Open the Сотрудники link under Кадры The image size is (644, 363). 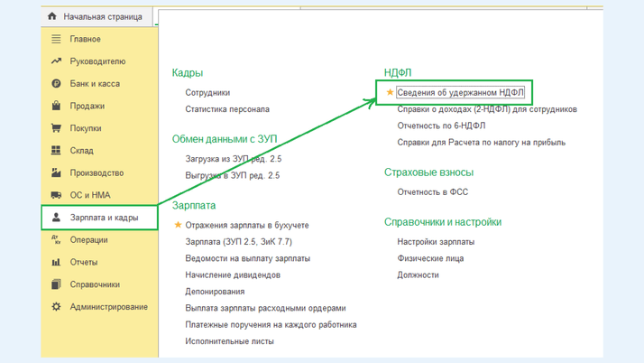[x=207, y=92]
